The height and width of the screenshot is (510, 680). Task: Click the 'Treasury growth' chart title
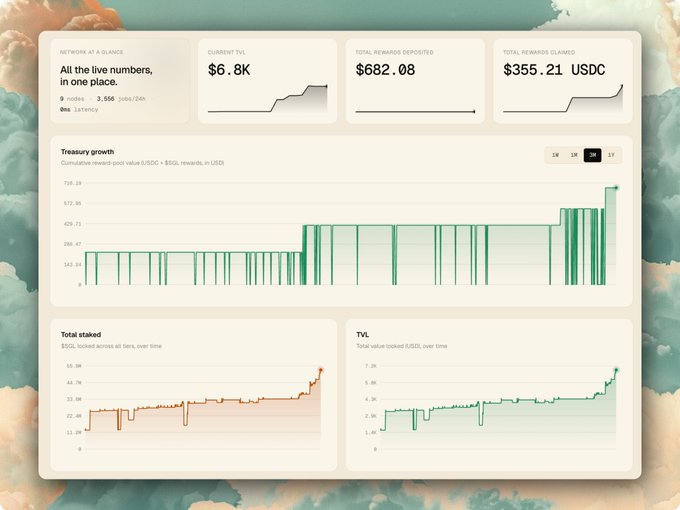point(87,152)
